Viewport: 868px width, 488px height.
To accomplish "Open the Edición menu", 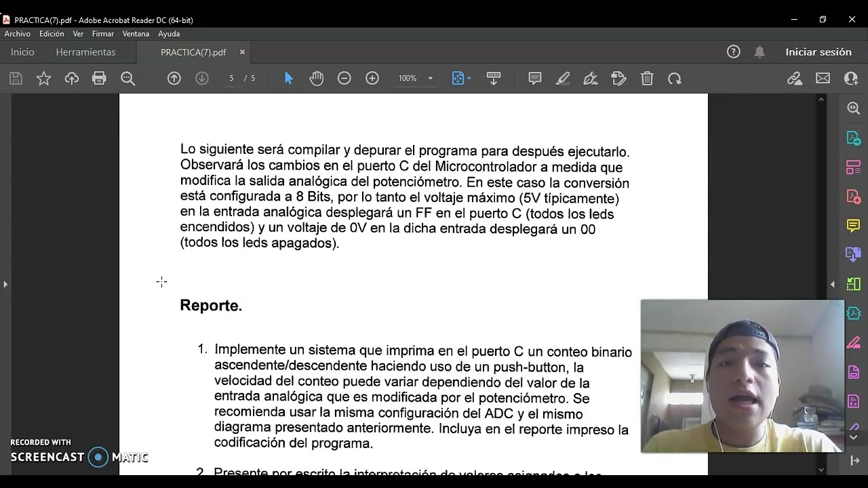I will pyautogui.click(x=52, y=34).
